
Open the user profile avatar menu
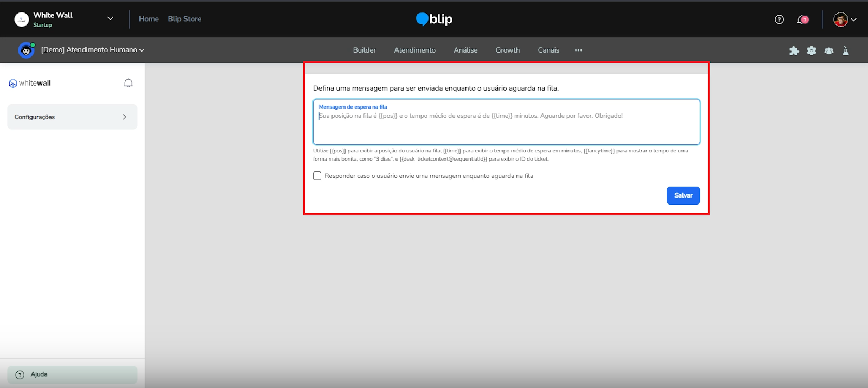pyautogui.click(x=845, y=20)
